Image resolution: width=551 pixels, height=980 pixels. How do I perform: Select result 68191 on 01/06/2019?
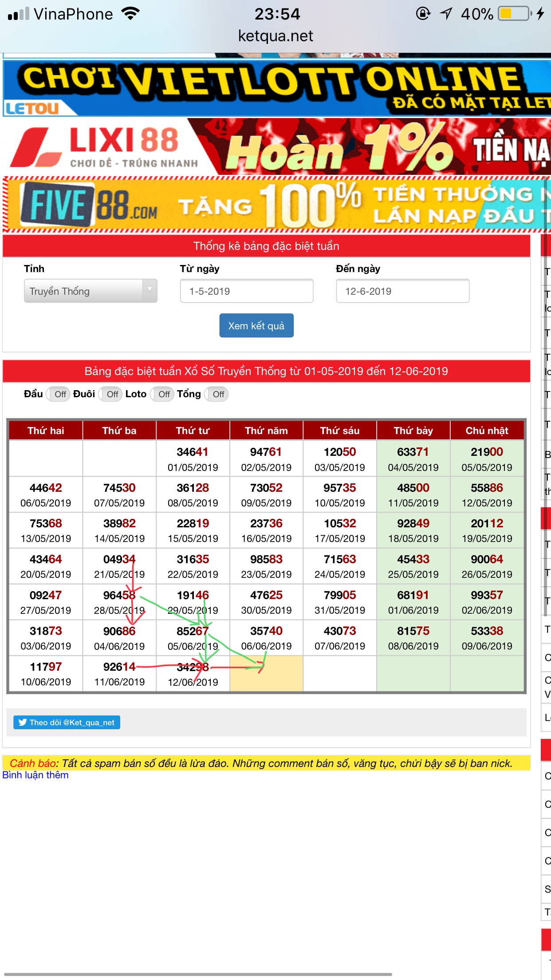click(x=413, y=602)
